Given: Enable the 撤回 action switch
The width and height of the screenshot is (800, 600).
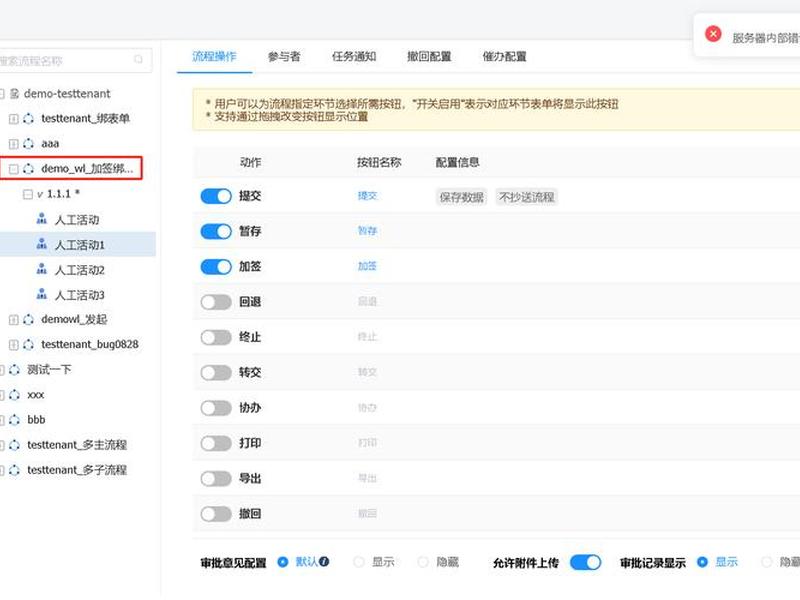Looking at the screenshot, I should click(216, 514).
